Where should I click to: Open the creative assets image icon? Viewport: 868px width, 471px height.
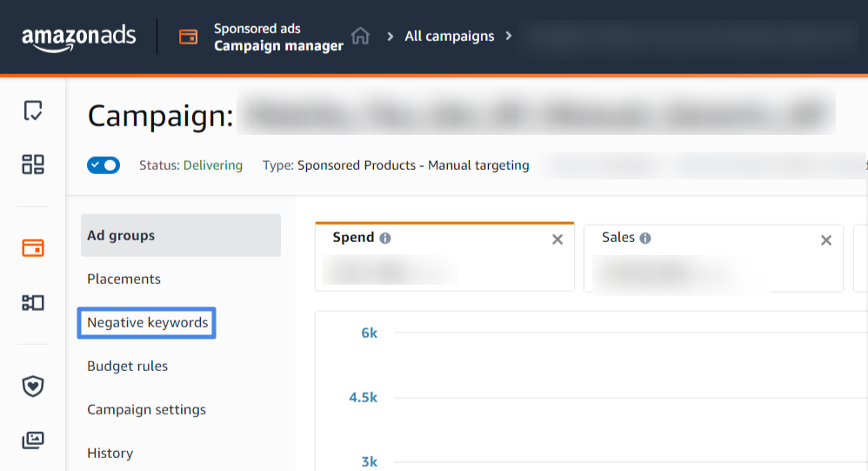click(x=33, y=441)
